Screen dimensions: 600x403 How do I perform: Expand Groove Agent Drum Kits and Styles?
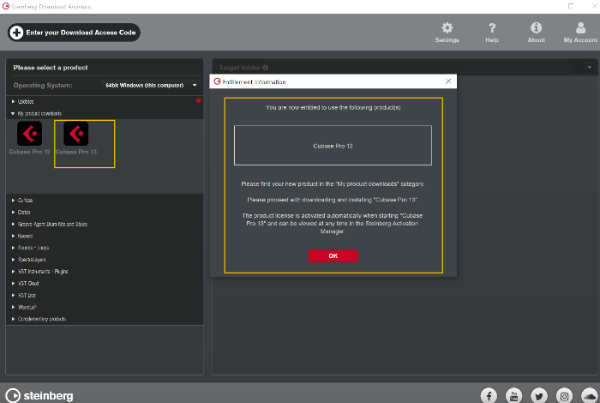(x=13, y=224)
